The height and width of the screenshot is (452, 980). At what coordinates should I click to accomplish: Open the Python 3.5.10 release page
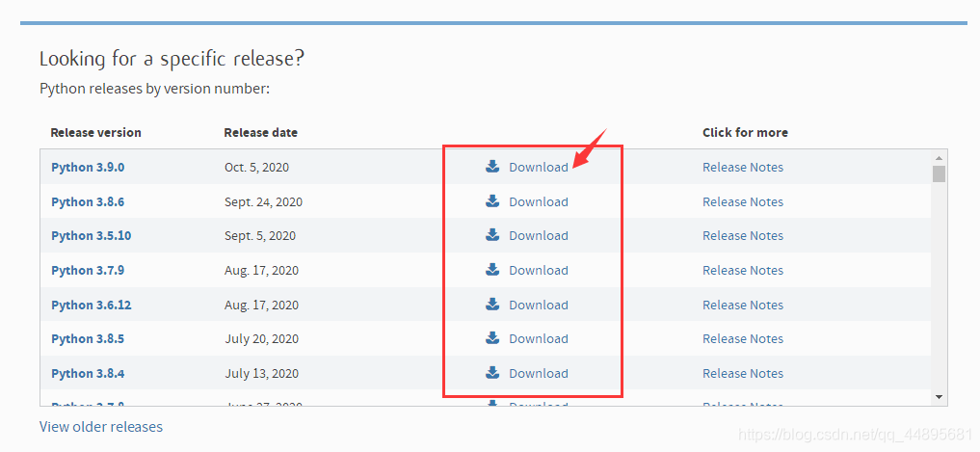[x=92, y=236]
